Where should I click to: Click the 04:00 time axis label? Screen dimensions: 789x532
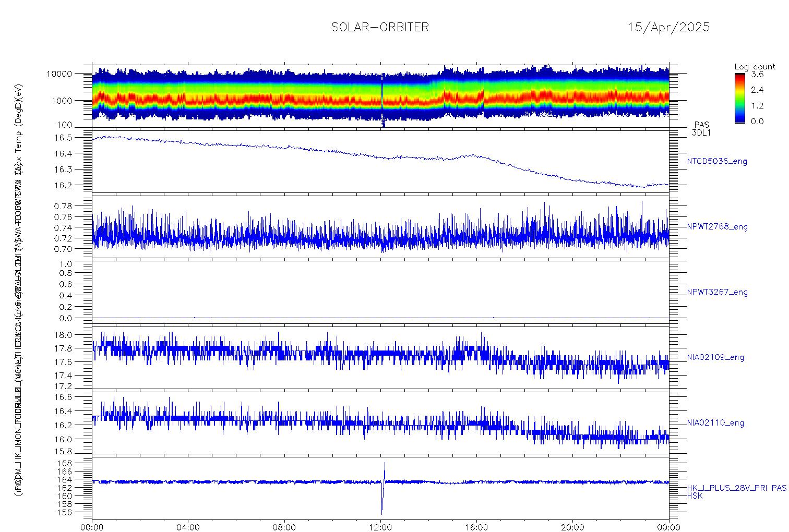(188, 527)
